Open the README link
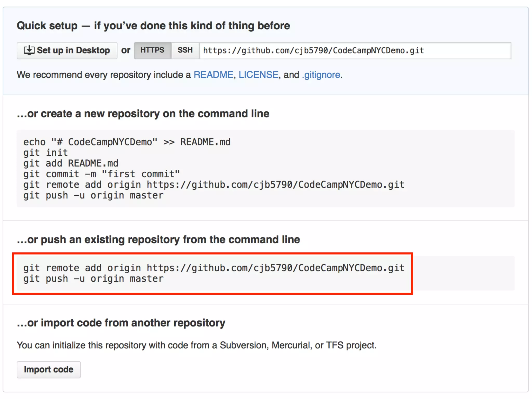The height and width of the screenshot is (399, 532). (214, 75)
